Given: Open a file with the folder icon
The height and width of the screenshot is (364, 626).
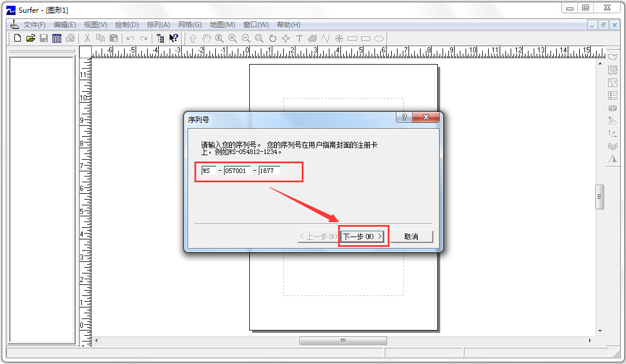Looking at the screenshot, I should pyautogui.click(x=31, y=38).
